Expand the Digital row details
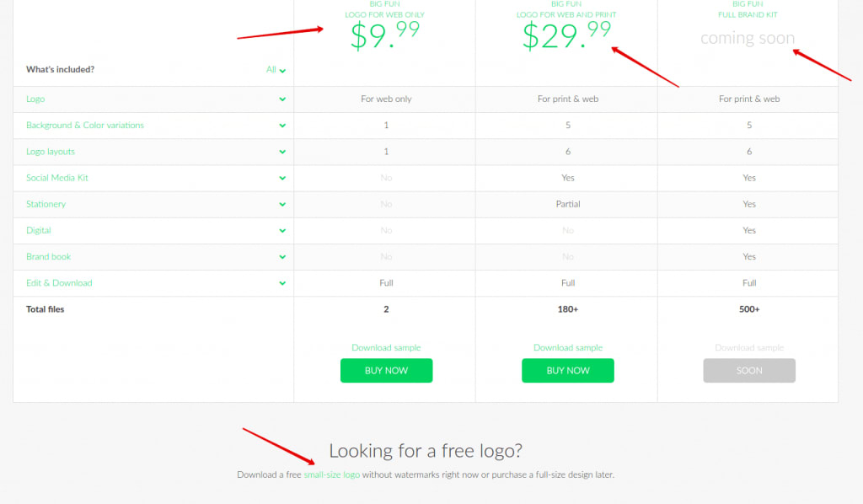This screenshot has width=863, height=504. pos(283,230)
